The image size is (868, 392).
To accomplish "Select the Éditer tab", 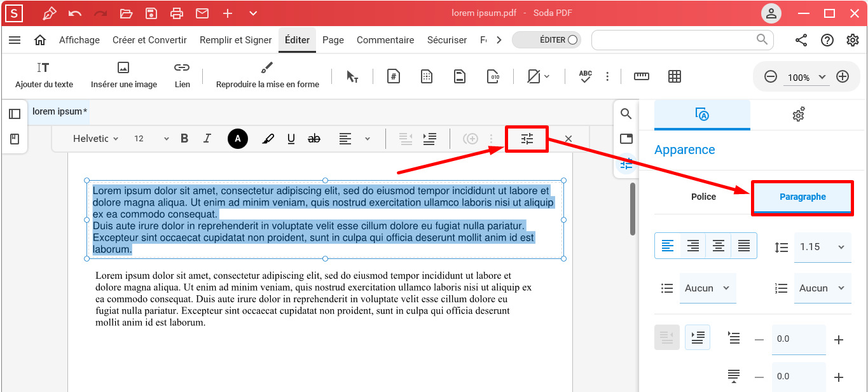I will (x=297, y=40).
